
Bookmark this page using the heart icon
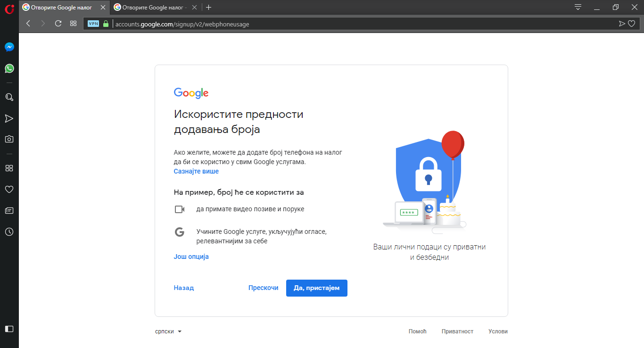(632, 23)
